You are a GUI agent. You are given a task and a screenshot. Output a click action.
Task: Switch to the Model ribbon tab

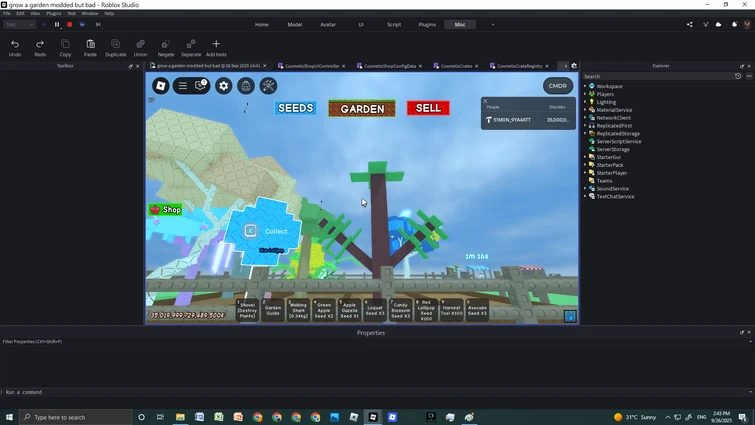pyautogui.click(x=295, y=25)
